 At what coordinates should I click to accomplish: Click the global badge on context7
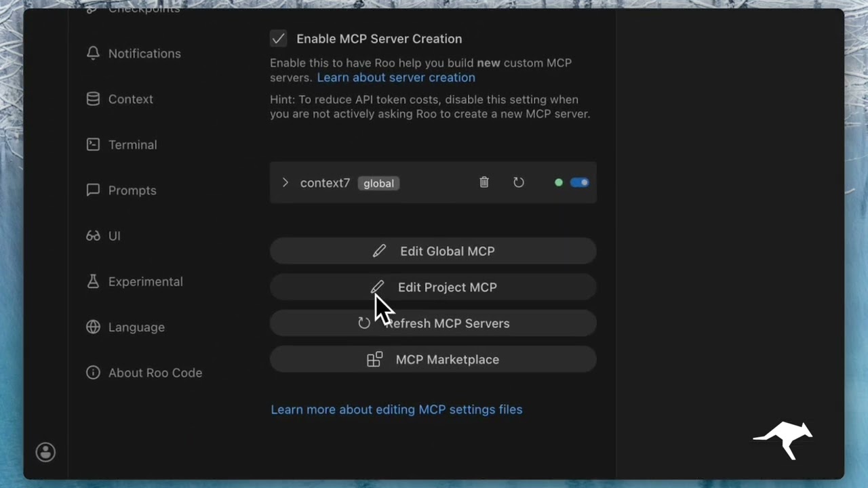[x=378, y=184]
